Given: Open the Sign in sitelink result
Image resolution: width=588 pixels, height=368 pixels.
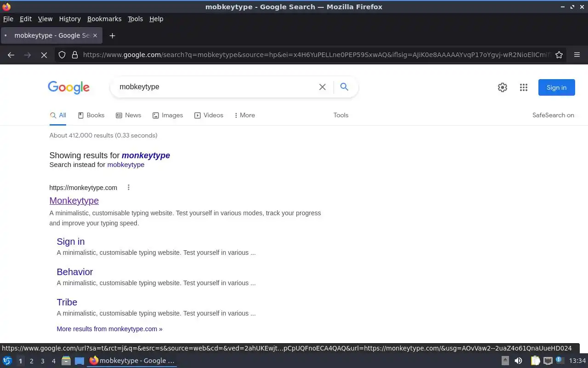Looking at the screenshot, I should click(71, 241).
